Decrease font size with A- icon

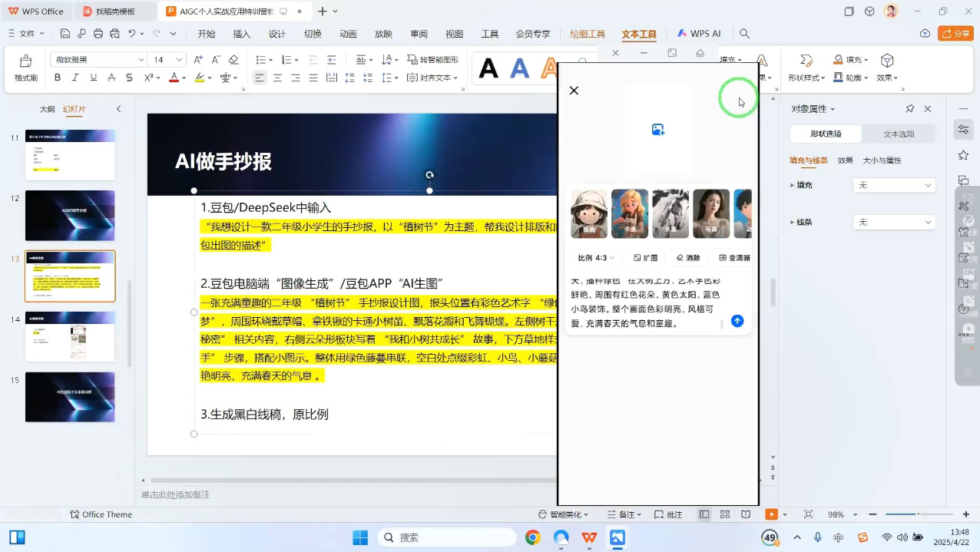[216, 60]
